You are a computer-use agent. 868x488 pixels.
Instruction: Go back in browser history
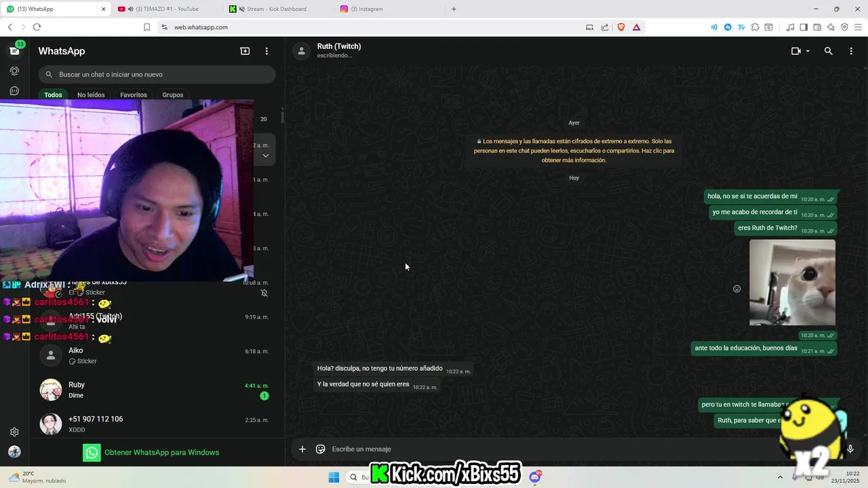tap(10, 27)
